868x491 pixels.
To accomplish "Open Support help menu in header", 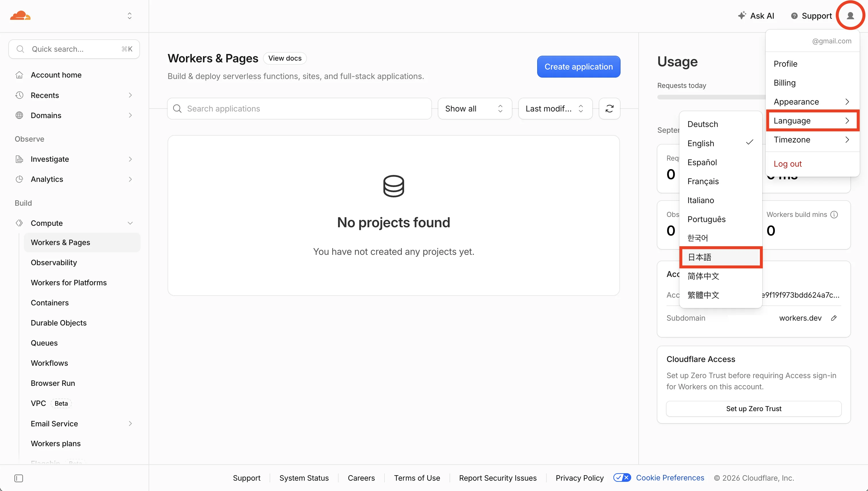I will pos(811,16).
